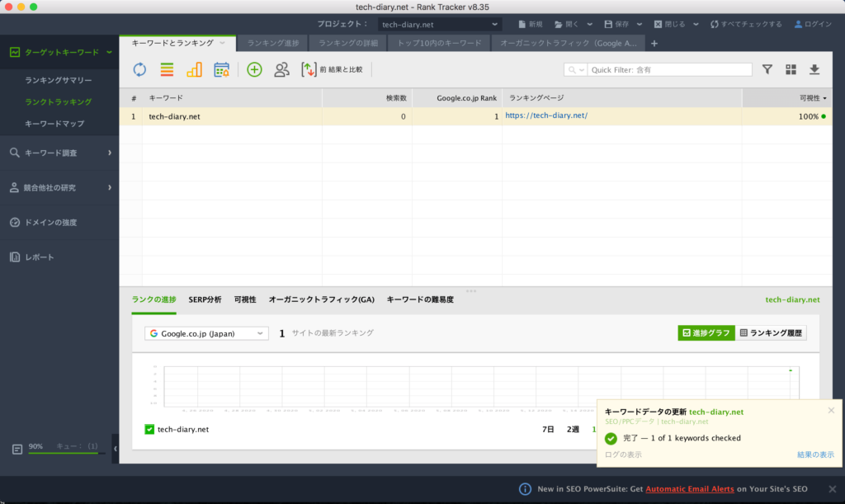Viewport: 845px width, 504px height.
Task: Click the competitors people icon
Action: tap(281, 69)
